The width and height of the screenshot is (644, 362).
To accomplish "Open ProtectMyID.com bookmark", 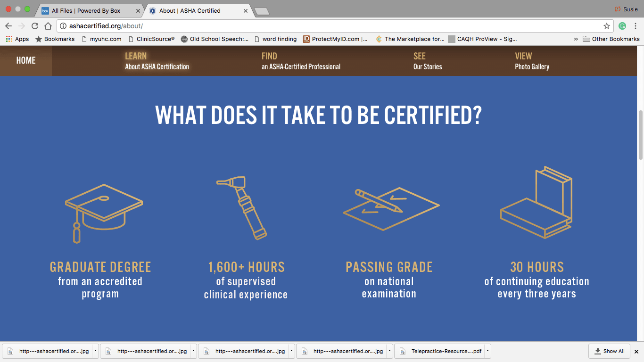I will (x=335, y=39).
